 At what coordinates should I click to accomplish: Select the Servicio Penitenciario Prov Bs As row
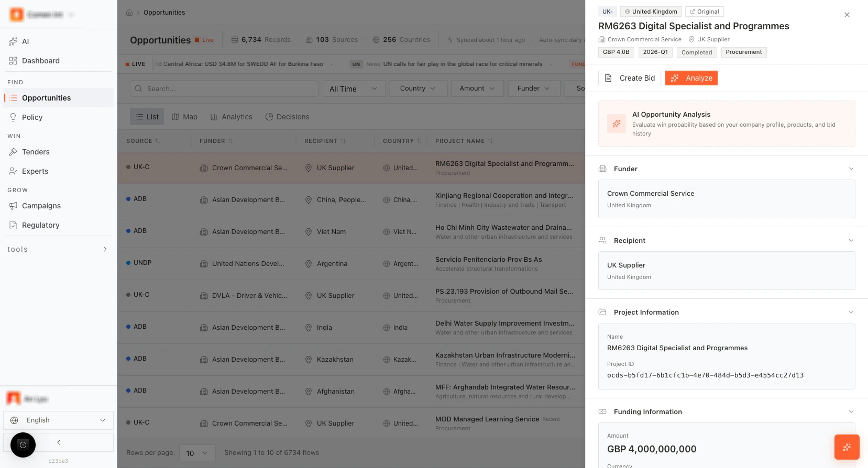[x=351, y=263]
